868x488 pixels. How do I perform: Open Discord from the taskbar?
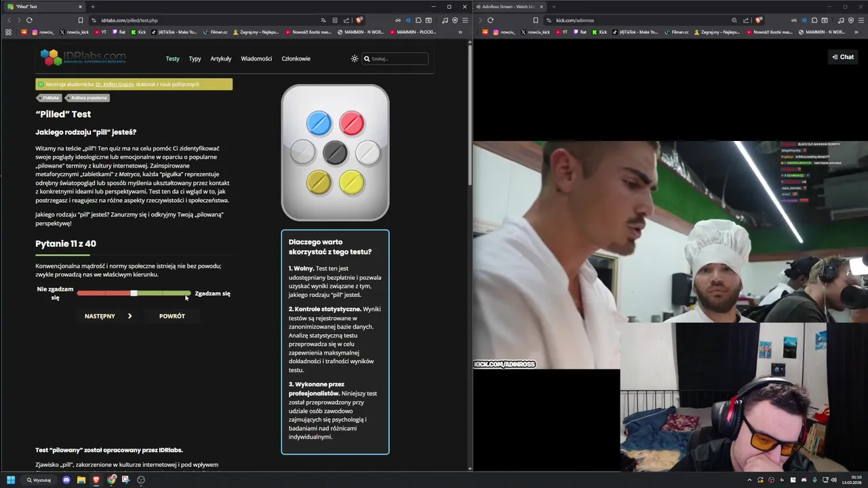66,480
